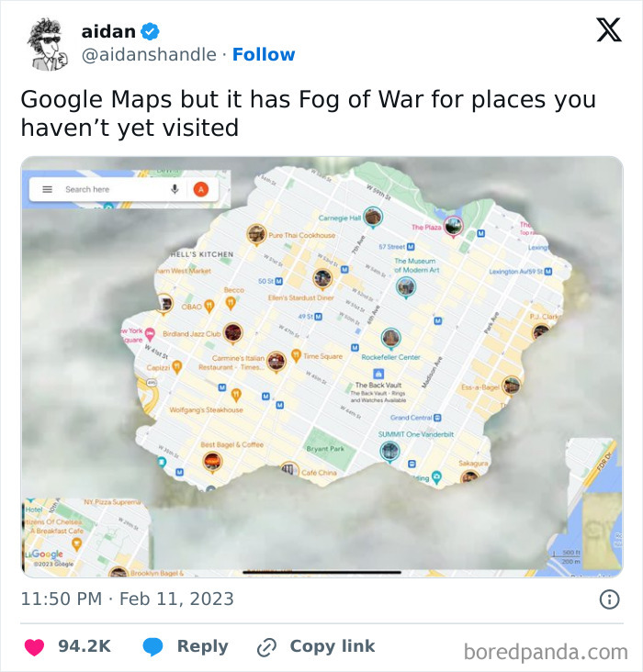Click the Birdland Jazz Club pin
The height and width of the screenshot is (672, 643).
233,331
